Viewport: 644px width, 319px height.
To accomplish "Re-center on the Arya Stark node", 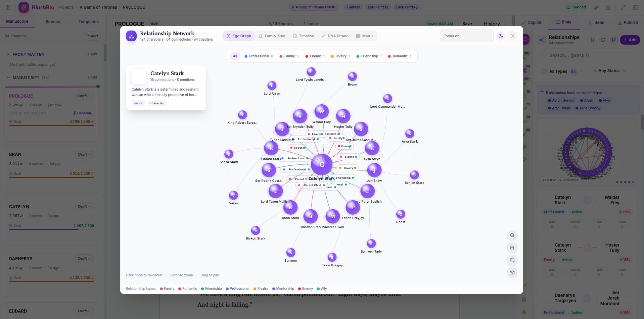I will 410,134.
